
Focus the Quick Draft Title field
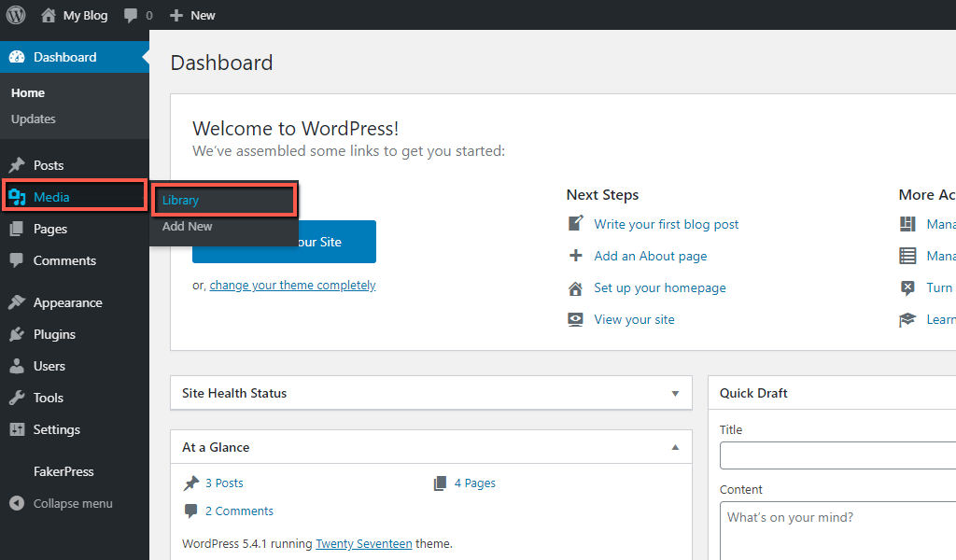point(837,455)
